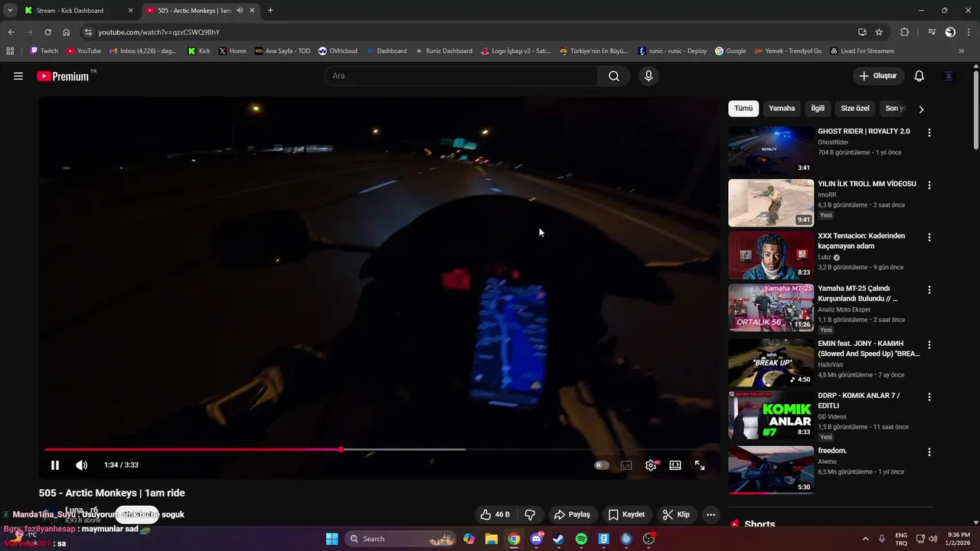The image size is (980, 551).
Task: Open the YouTube account avatar menu
Action: coord(949,76)
